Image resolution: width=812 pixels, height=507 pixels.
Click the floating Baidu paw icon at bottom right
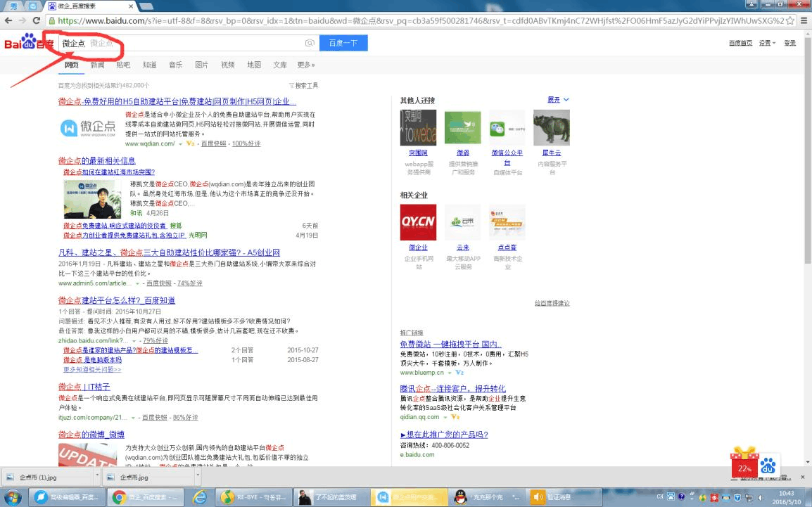tap(768, 466)
